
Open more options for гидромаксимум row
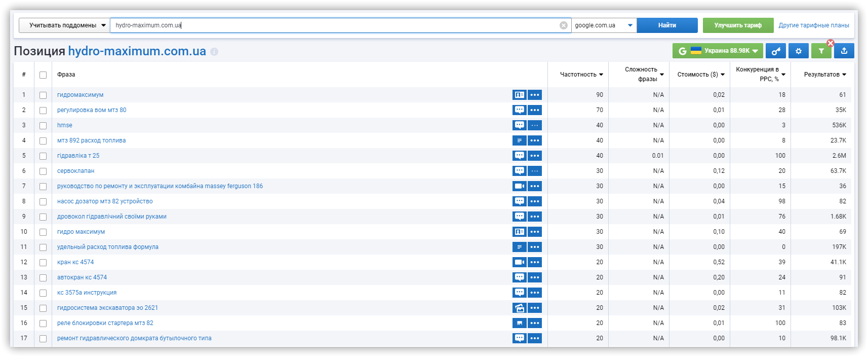[x=535, y=95]
